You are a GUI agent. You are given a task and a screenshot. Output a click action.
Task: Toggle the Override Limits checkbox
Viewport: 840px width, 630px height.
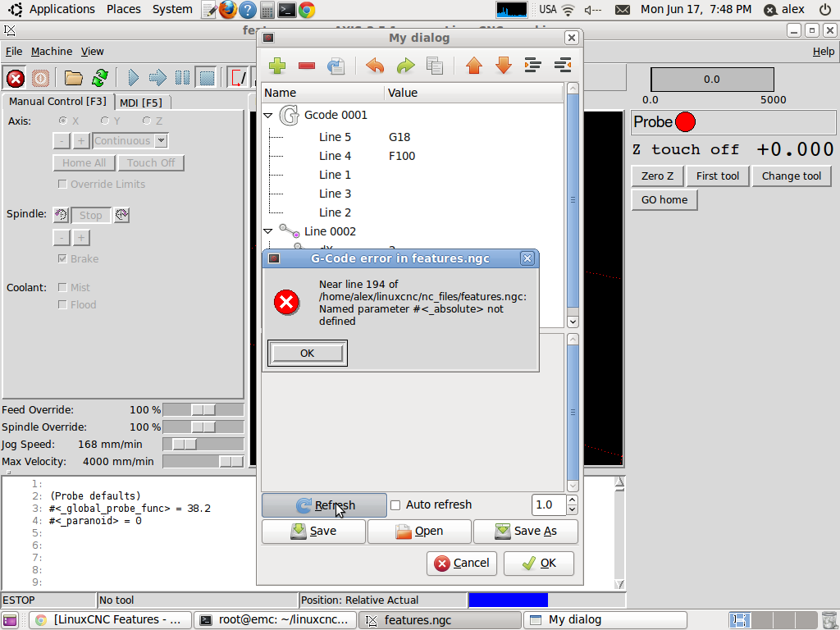click(x=62, y=185)
